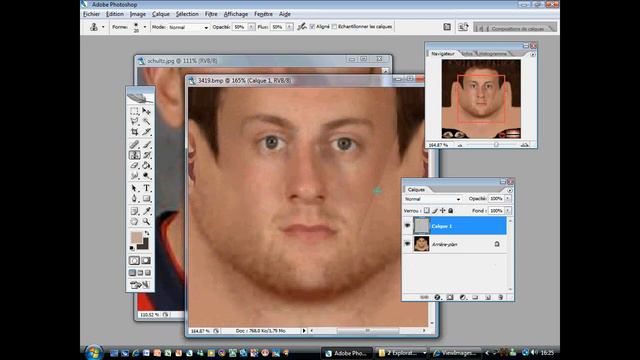Select the Eraser tool
The height and width of the screenshot is (360, 640).
click(134, 165)
